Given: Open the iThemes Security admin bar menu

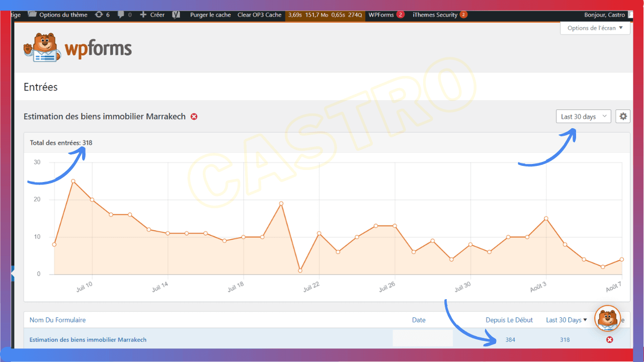Looking at the screenshot, I should point(435,15).
